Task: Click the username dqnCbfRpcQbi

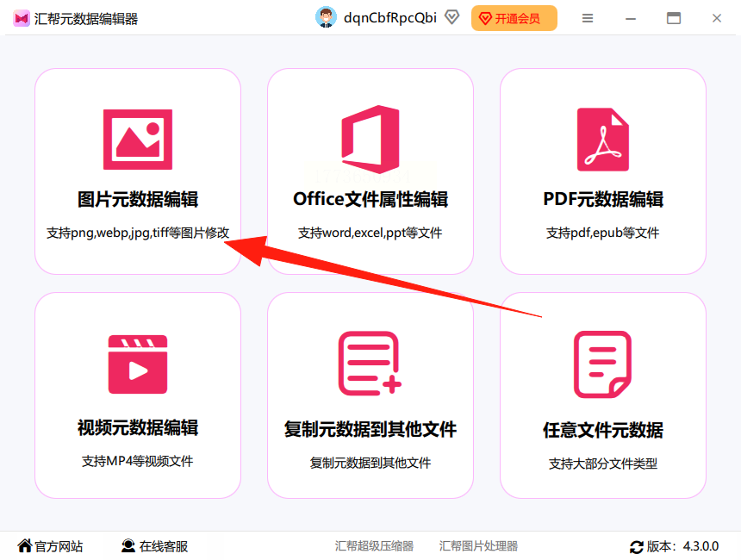Action: pyautogui.click(x=390, y=18)
